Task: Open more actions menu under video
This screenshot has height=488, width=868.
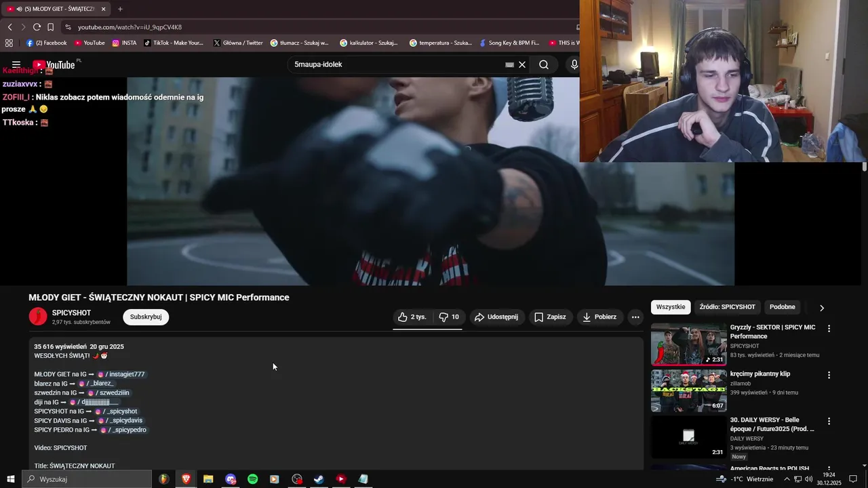Action: point(635,317)
